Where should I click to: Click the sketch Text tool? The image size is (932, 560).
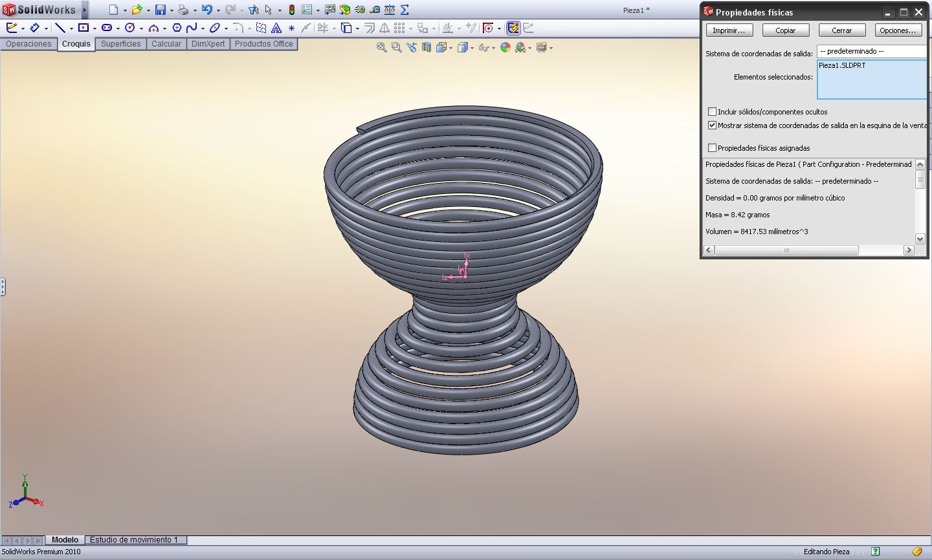[276, 28]
